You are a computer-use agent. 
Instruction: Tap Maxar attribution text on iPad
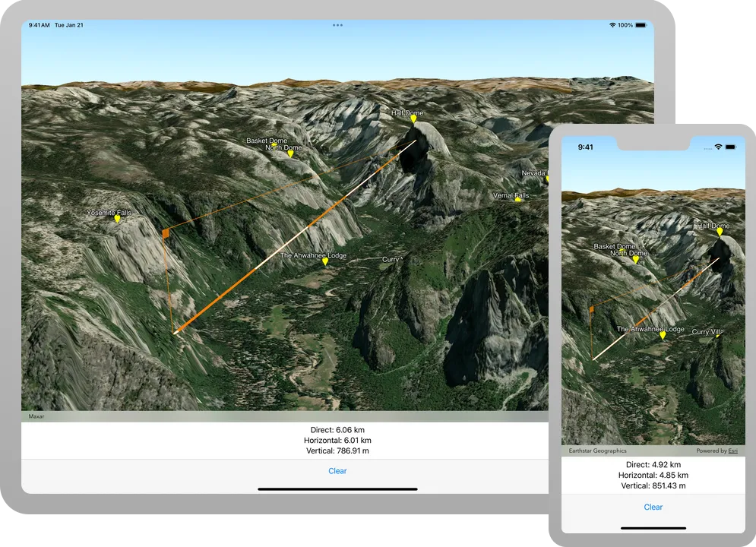tap(36, 416)
